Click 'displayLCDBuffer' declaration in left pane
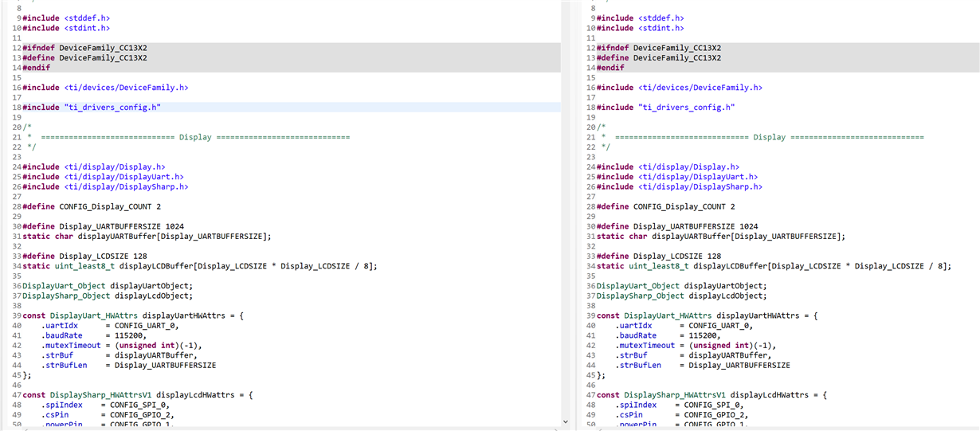Screen dimensions: 980x431 tap(200, 266)
